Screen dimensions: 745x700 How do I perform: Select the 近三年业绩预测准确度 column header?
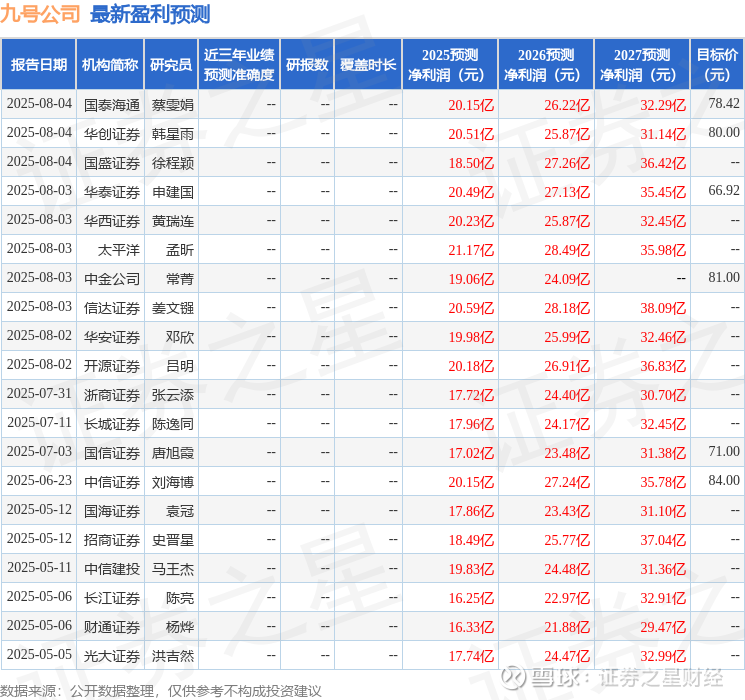tap(239, 65)
